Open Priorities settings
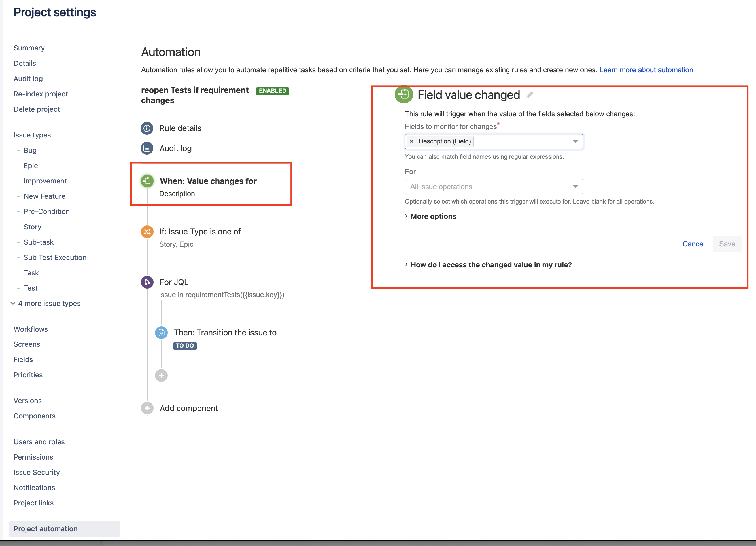The width and height of the screenshot is (756, 546). 28,375
